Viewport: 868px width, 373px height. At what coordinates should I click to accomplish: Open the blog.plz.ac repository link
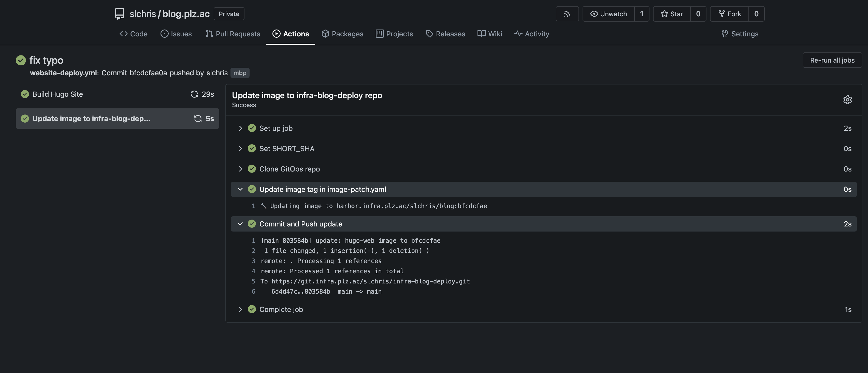tap(186, 14)
